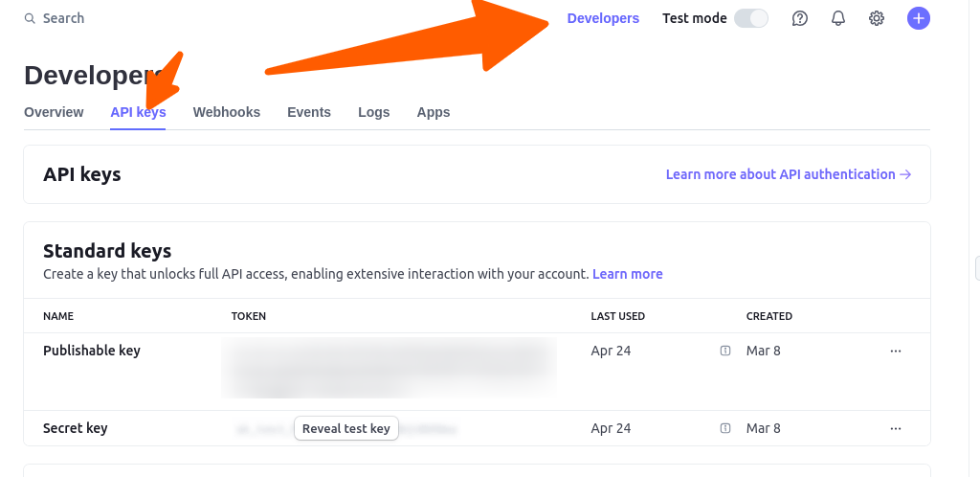Open Learn more about API authentication link
This screenshot has height=477, width=980.
coord(789,174)
